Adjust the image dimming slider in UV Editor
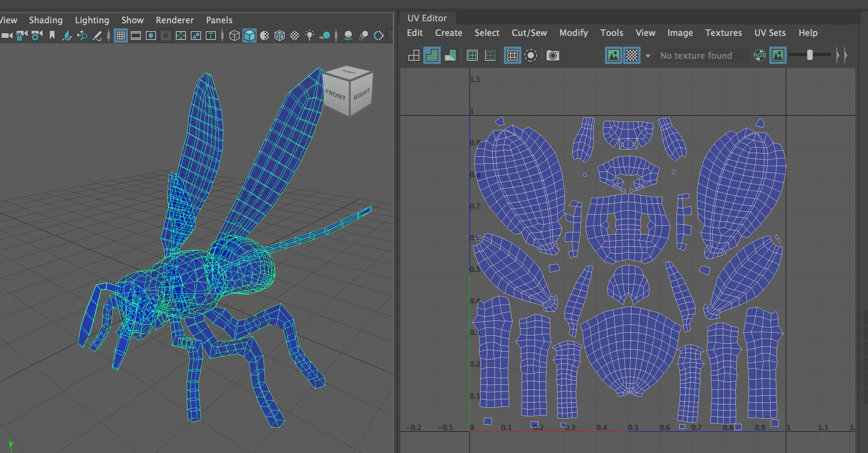This screenshot has width=868, height=453. 810,55
